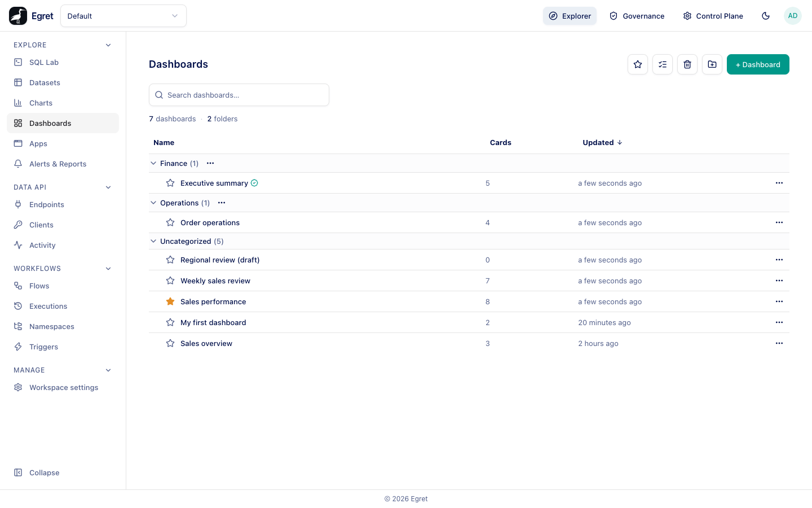Collapse the DATA API sidebar section
Image resolution: width=812 pixels, height=508 pixels.
(x=108, y=187)
